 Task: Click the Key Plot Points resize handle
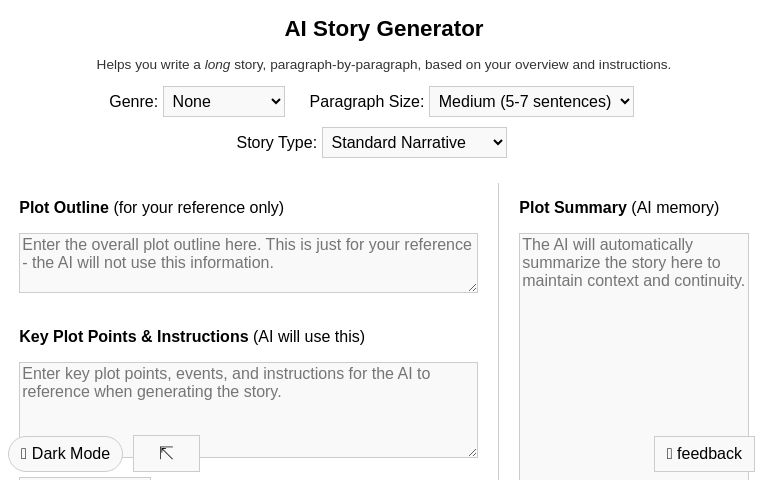472,452
